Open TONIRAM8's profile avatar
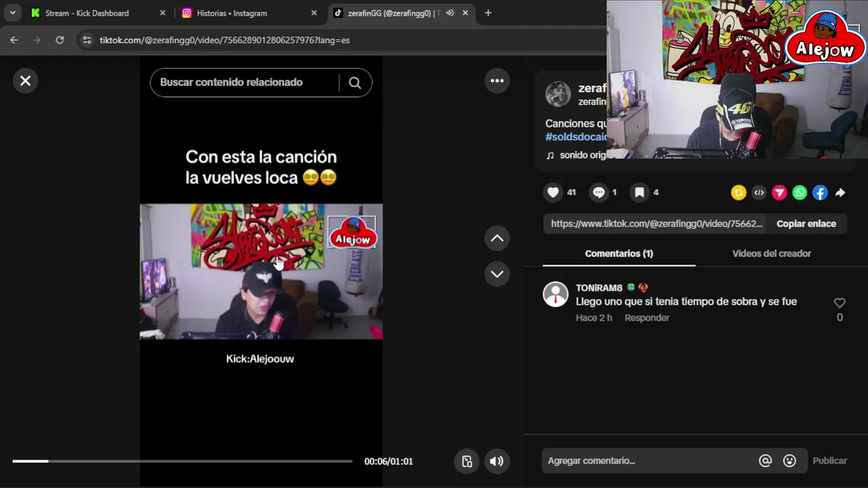This screenshot has height=488, width=868. tap(555, 294)
